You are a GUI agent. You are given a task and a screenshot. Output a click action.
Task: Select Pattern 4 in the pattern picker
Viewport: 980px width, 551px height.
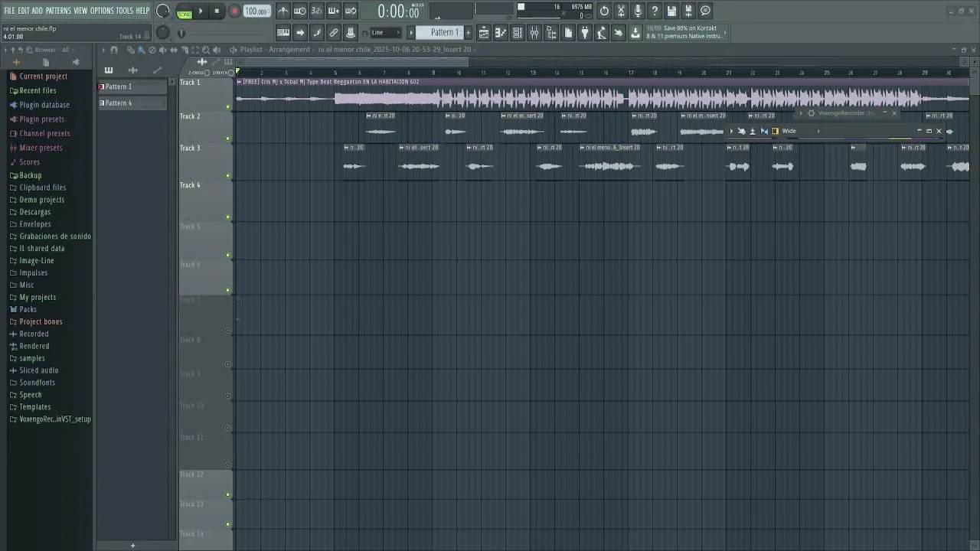[x=132, y=103]
